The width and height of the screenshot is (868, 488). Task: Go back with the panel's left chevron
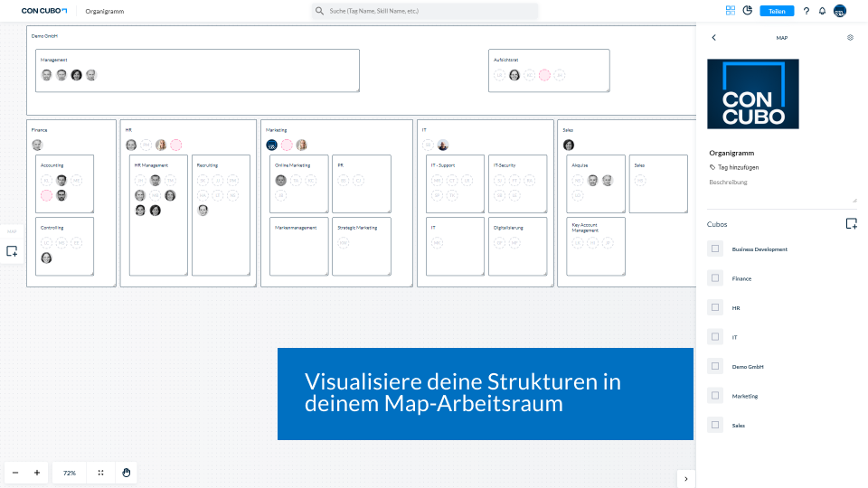pos(713,38)
